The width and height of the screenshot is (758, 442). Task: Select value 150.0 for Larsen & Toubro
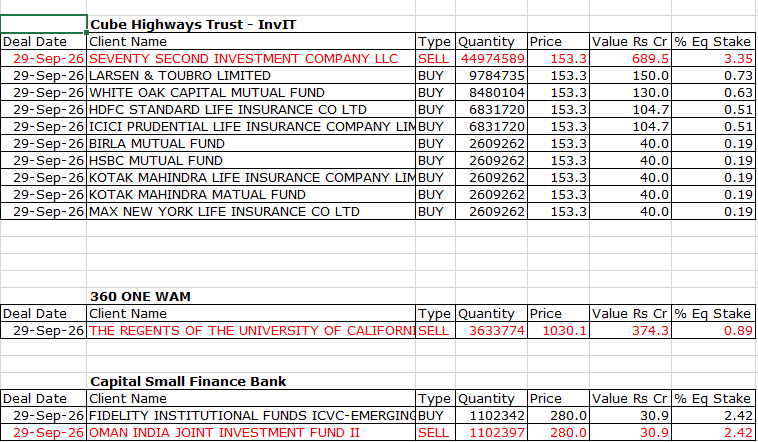(630, 75)
